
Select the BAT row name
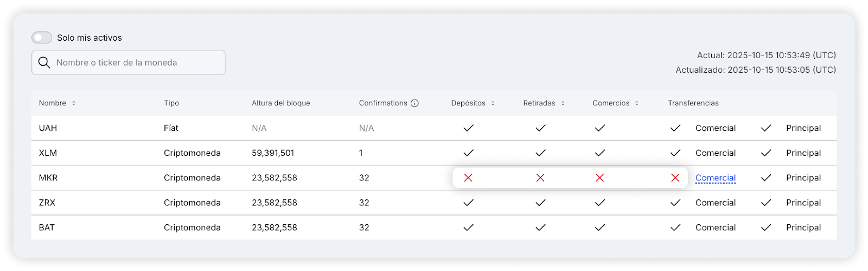point(47,228)
